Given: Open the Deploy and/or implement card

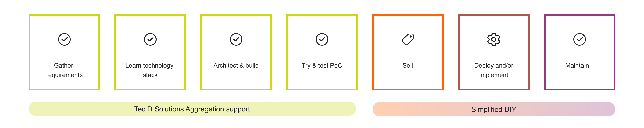Looking at the screenshot, I should [x=494, y=52].
